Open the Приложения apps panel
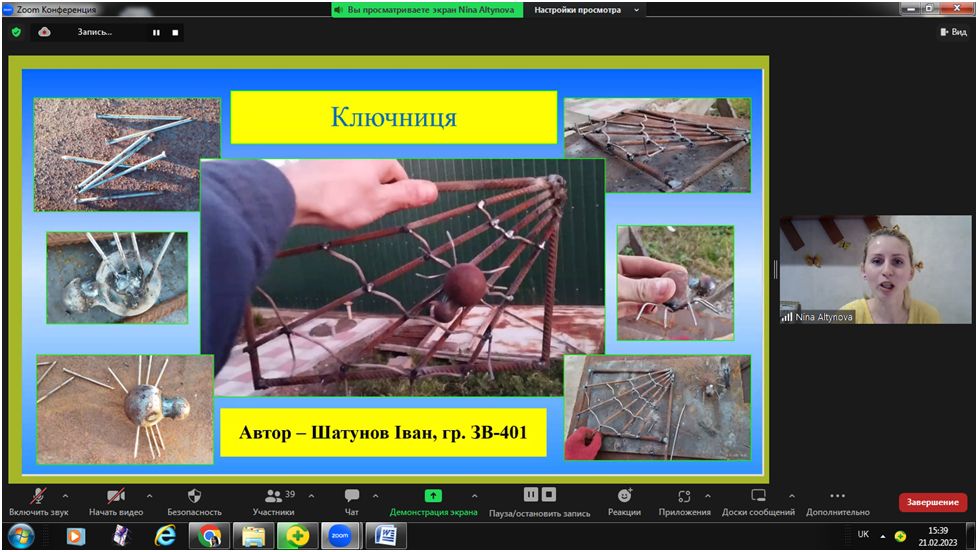 pos(684,501)
